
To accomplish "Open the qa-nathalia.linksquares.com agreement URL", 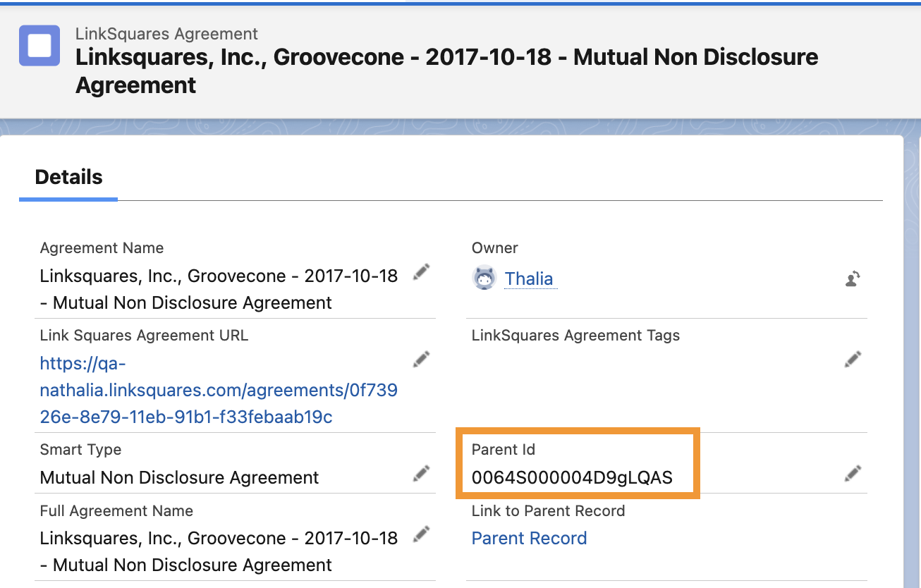I will (x=219, y=391).
